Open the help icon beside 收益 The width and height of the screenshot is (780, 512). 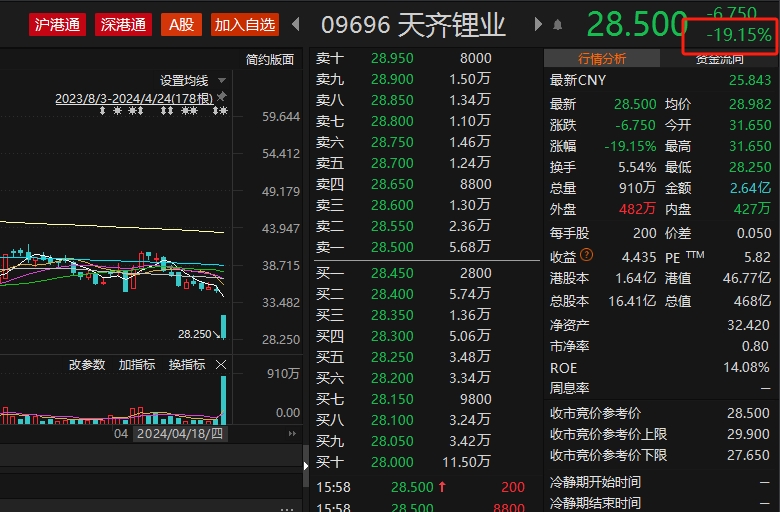tap(586, 255)
